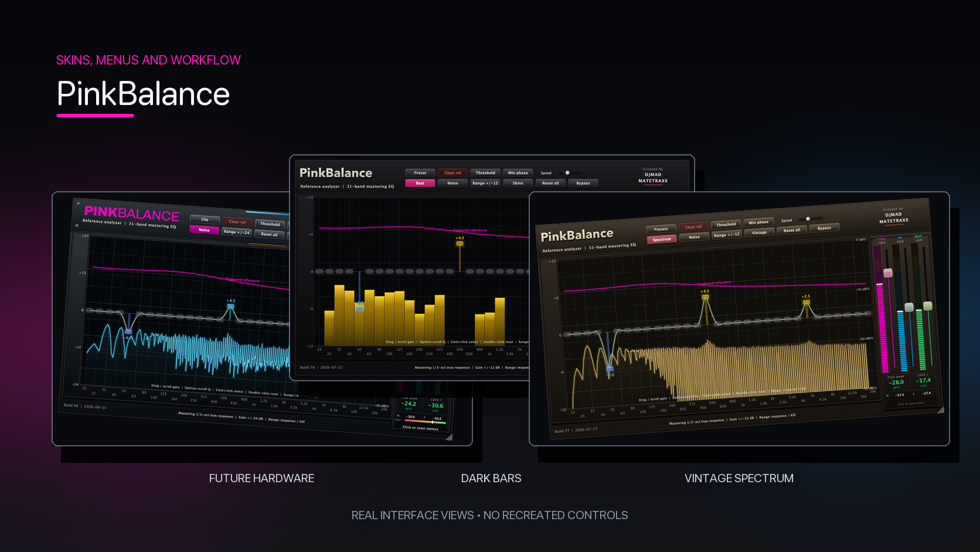Viewport: 980px width, 552px height.
Task: Open the File menu in Future Hardware skin
Action: click(x=205, y=219)
